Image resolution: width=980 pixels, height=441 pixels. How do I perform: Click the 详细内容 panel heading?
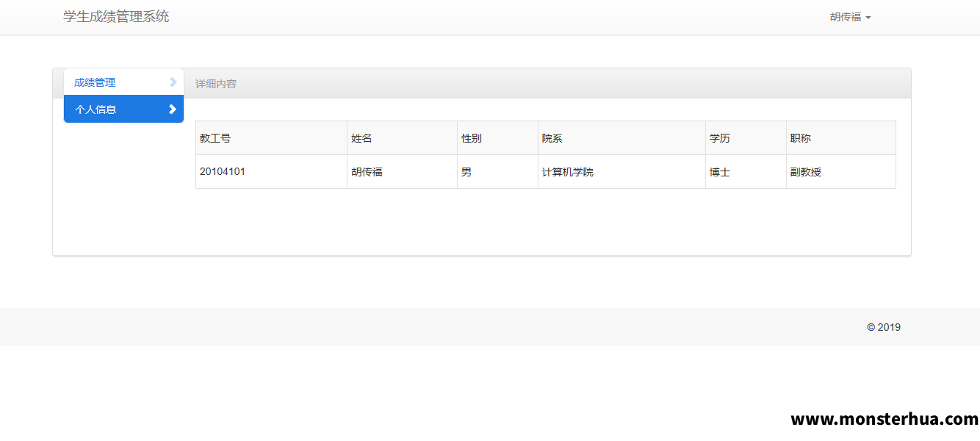pyautogui.click(x=216, y=84)
